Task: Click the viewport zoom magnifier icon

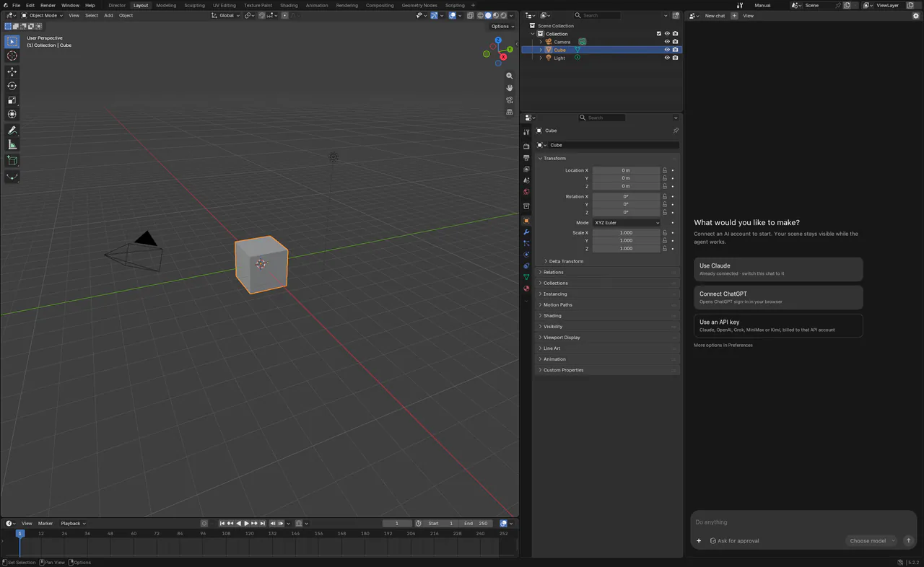Action: [510, 76]
